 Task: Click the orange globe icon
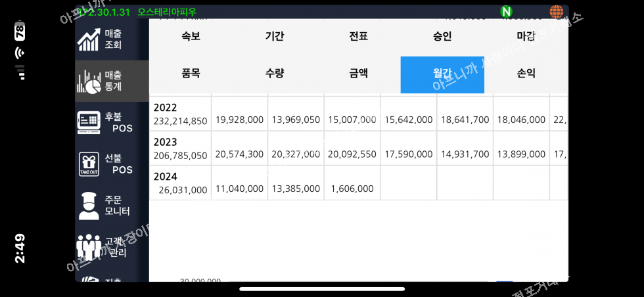click(556, 11)
